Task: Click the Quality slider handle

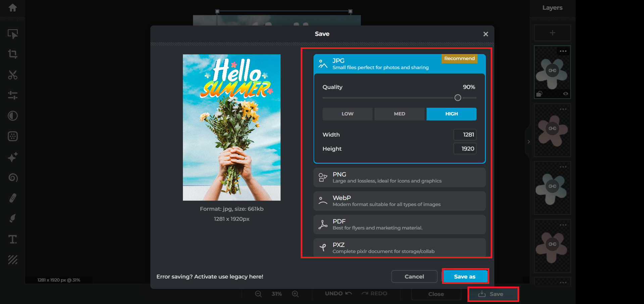Action: 458,98
